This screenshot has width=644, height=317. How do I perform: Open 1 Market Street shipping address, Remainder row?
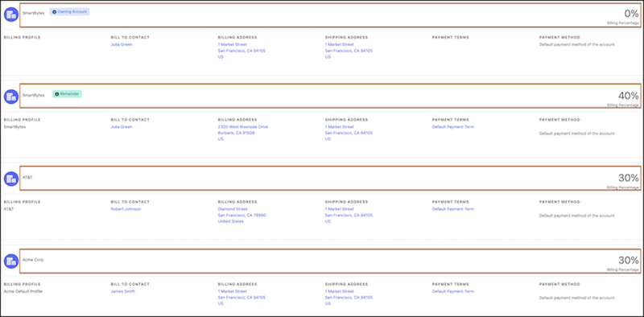coord(339,127)
